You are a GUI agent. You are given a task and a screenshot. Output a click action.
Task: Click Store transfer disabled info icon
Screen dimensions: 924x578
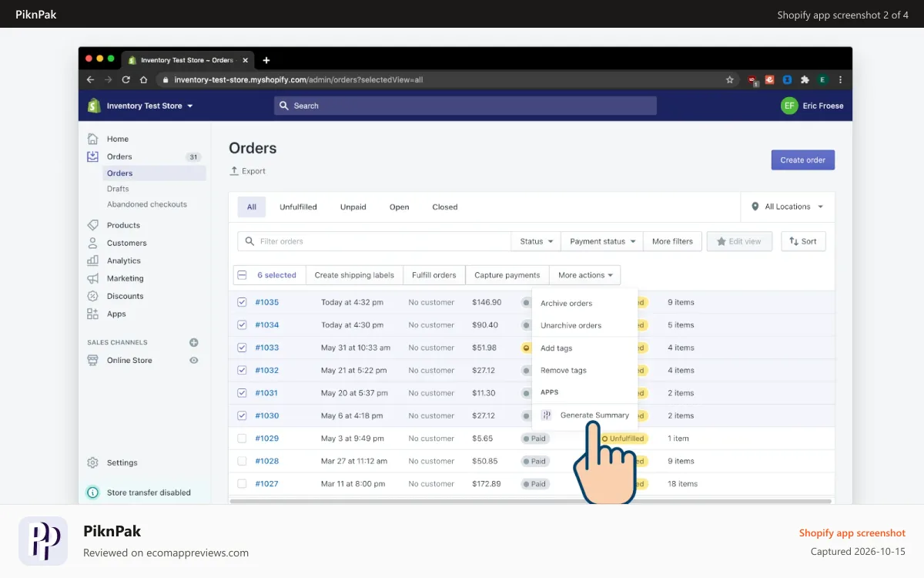(92, 492)
